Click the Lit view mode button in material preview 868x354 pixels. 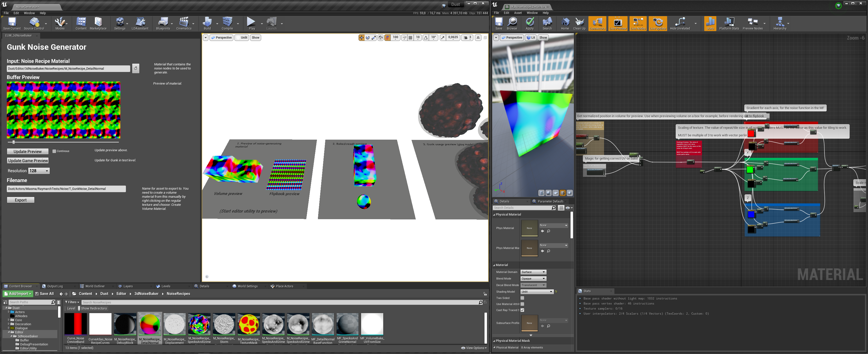[x=531, y=38]
